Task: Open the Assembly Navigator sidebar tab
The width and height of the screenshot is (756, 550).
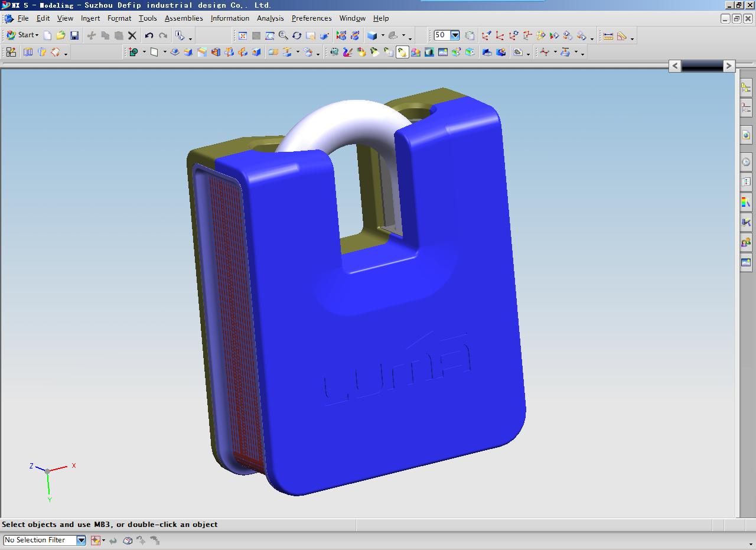Action: coord(746,89)
